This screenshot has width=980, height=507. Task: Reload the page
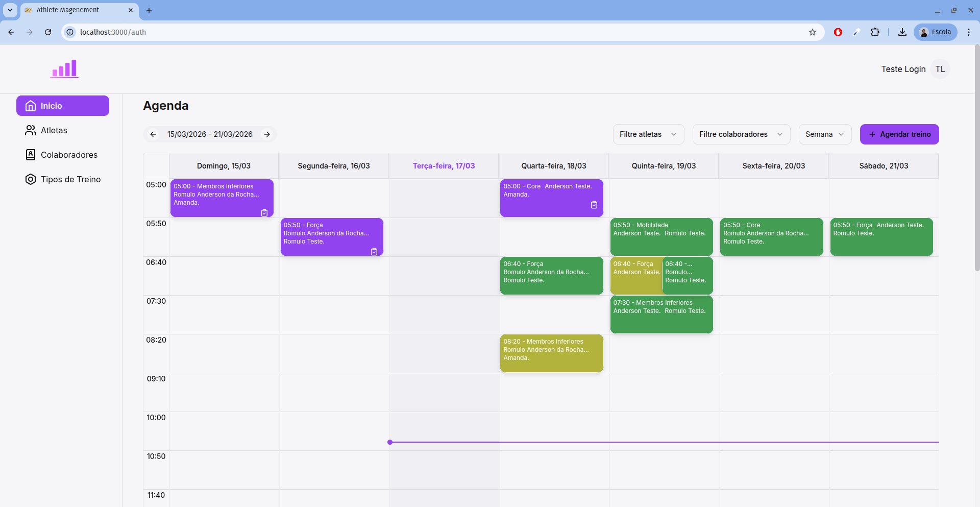[x=48, y=32]
